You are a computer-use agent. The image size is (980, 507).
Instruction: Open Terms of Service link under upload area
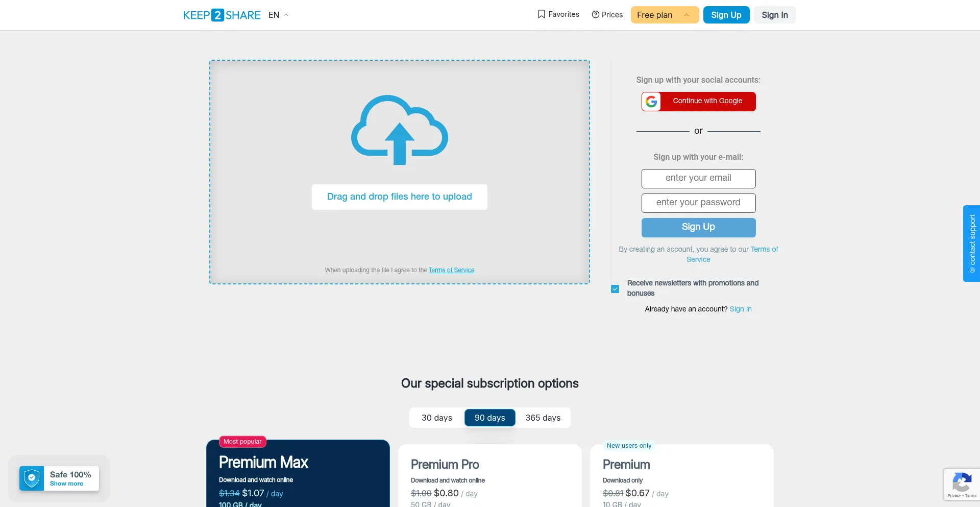[451, 270]
